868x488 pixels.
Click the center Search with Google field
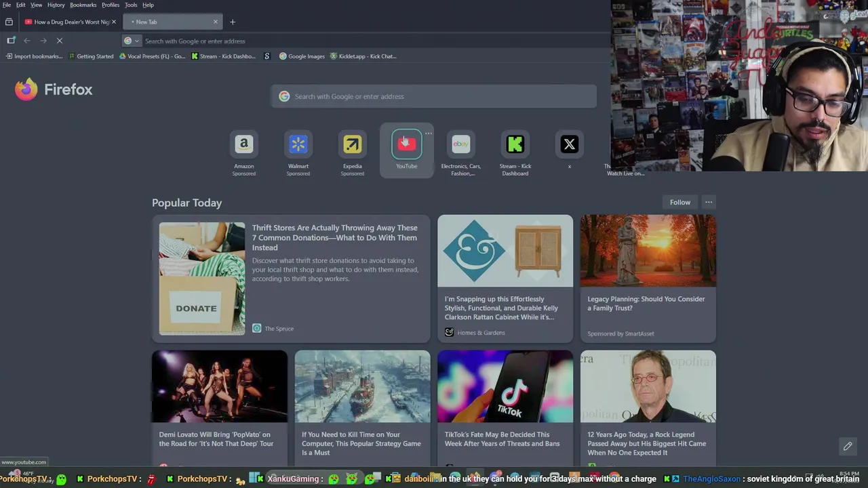click(x=434, y=96)
